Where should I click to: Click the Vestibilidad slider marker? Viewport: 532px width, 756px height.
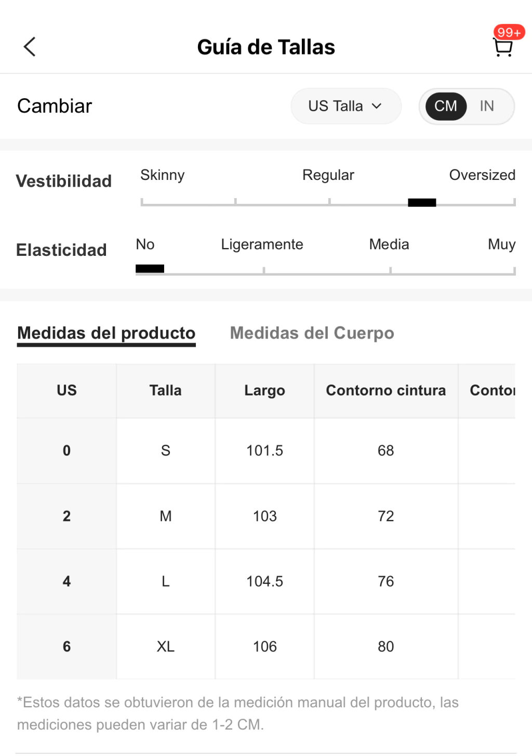(422, 203)
